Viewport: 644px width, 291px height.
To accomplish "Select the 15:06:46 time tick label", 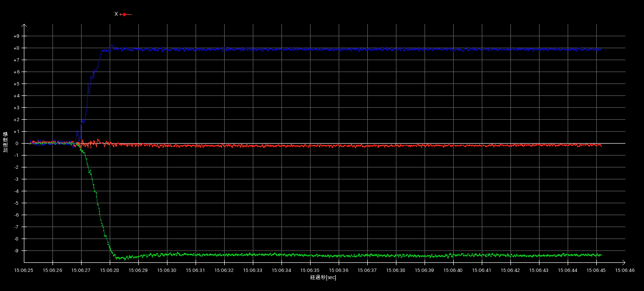I will tap(625, 270).
